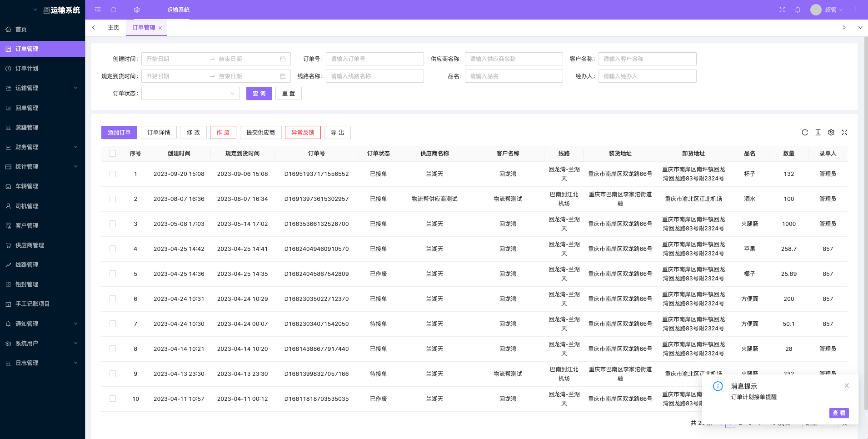Click the user avatar

pos(816,10)
